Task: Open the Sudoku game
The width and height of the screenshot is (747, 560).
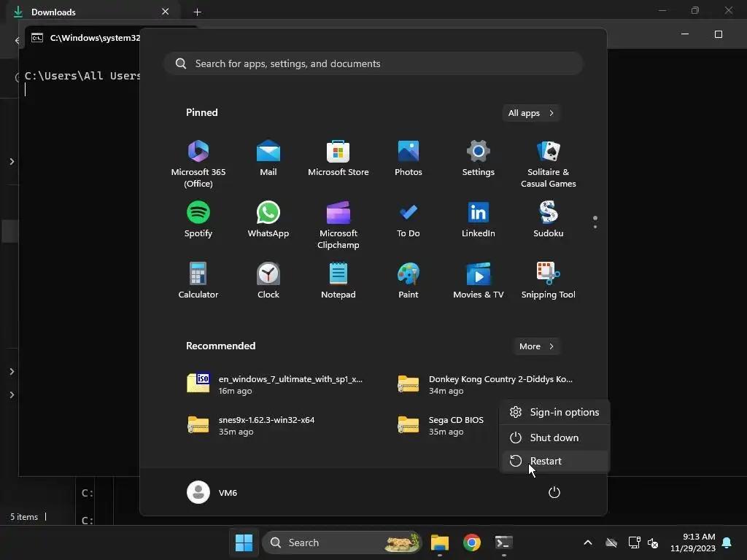Action: point(549,220)
